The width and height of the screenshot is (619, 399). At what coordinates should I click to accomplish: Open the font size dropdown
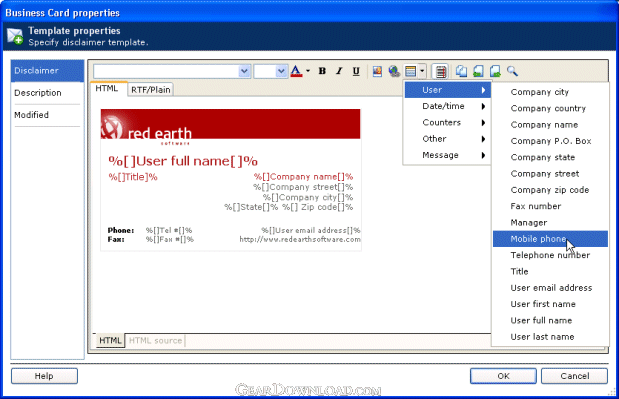[281, 71]
